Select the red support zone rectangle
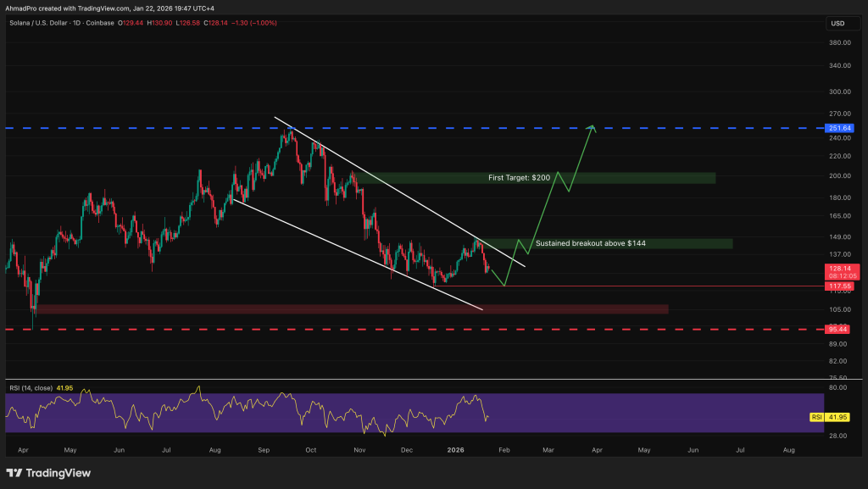 click(339, 309)
